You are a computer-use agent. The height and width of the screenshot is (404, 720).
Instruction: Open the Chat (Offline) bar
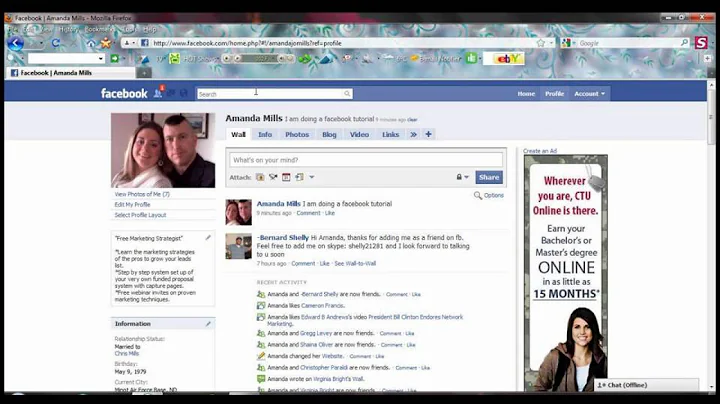click(647, 385)
